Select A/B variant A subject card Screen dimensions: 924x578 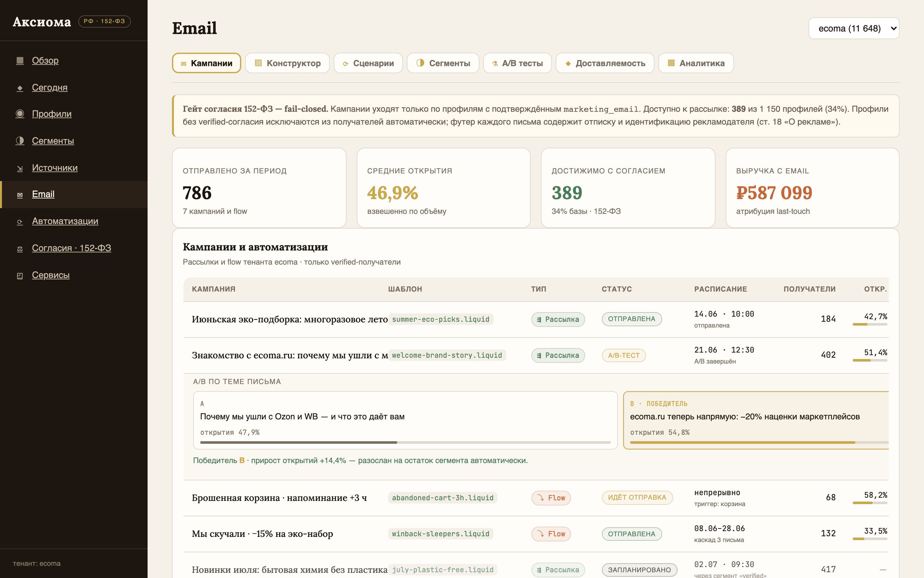click(x=406, y=420)
